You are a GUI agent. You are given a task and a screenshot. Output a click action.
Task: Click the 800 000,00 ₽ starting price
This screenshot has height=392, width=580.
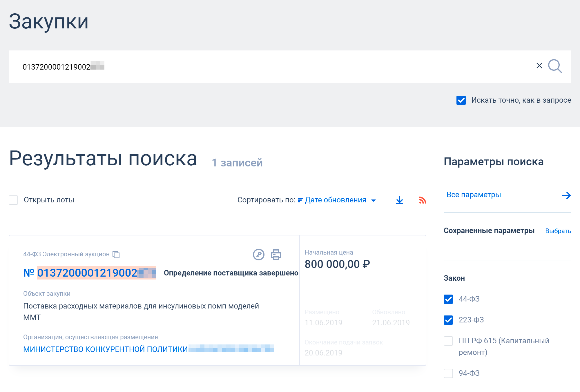pyautogui.click(x=337, y=264)
